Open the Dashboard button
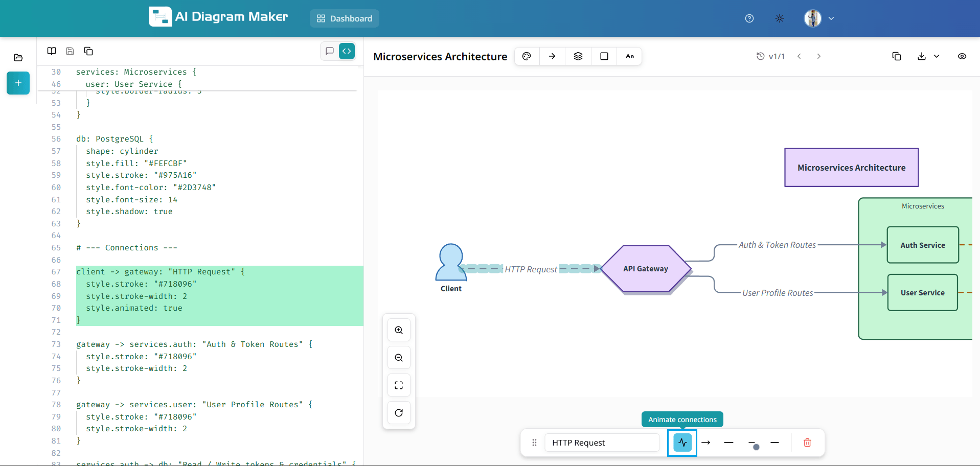 click(x=345, y=18)
